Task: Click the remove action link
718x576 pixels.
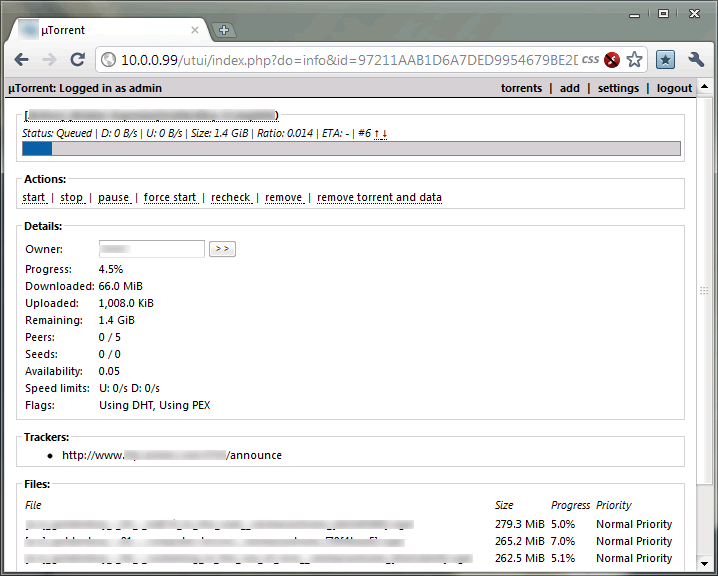Action: (284, 197)
